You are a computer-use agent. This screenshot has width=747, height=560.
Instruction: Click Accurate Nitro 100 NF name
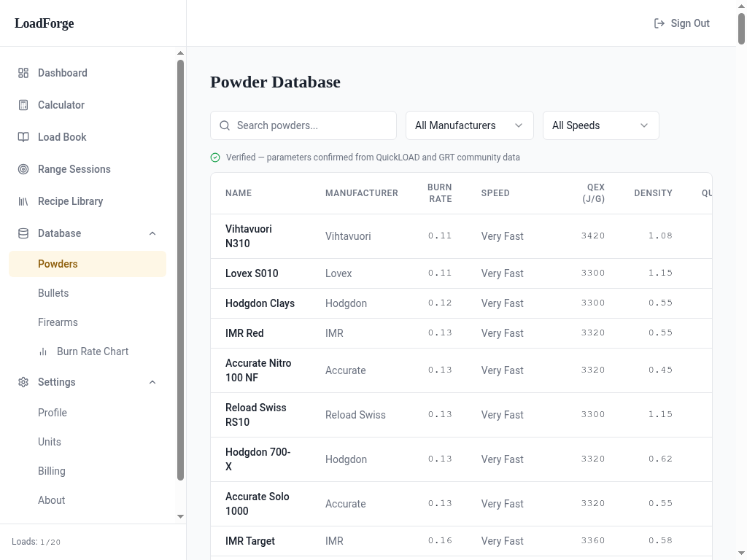pyautogui.click(x=258, y=370)
